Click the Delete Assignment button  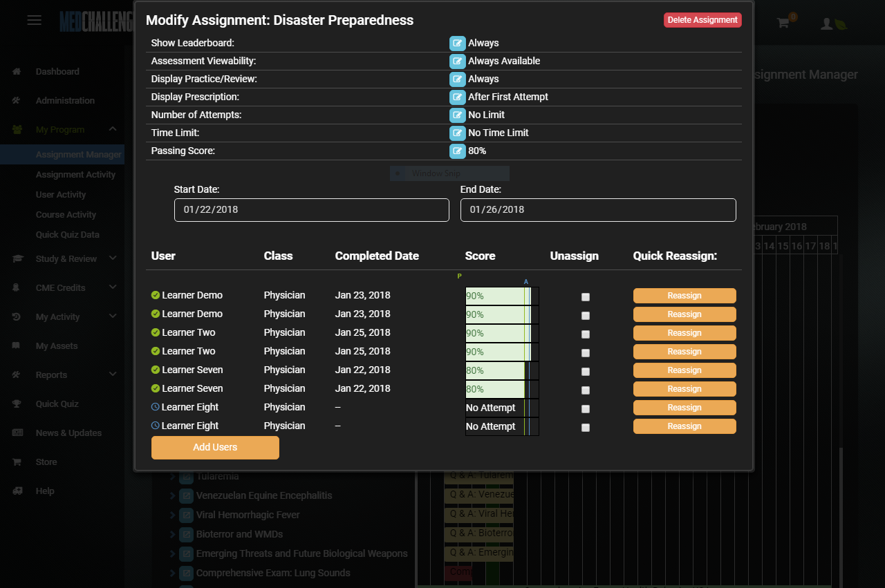pyautogui.click(x=702, y=20)
